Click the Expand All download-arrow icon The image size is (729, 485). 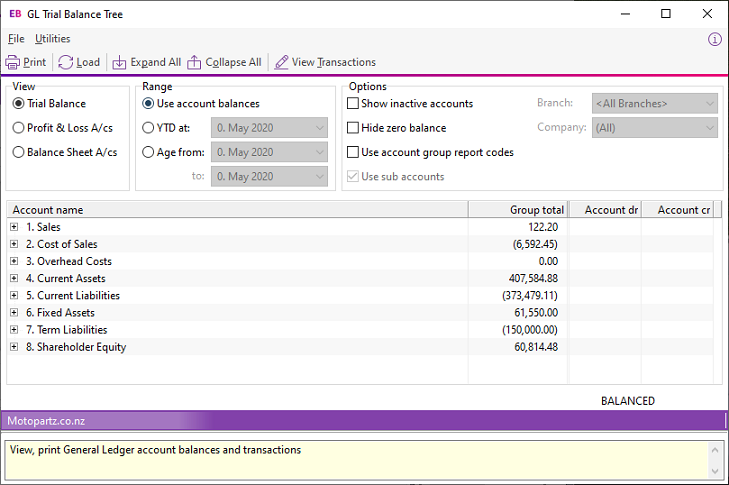[119, 62]
